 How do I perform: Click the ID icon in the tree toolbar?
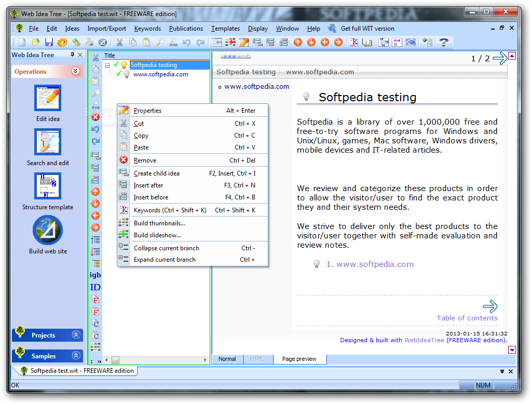click(96, 287)
